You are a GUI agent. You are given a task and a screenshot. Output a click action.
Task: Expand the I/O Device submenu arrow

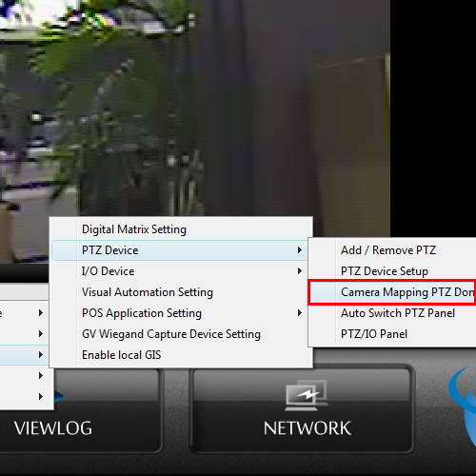click(x=300, y=271)
